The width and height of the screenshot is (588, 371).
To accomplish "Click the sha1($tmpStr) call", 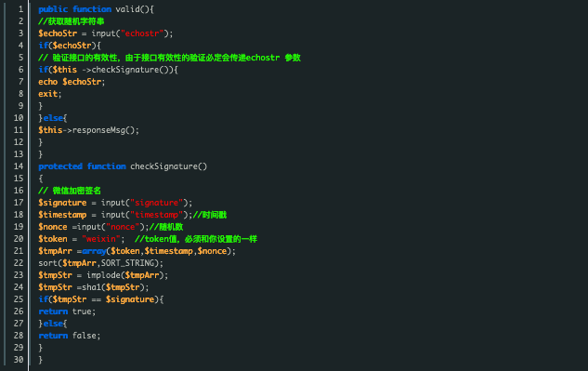I will (113, 287).
